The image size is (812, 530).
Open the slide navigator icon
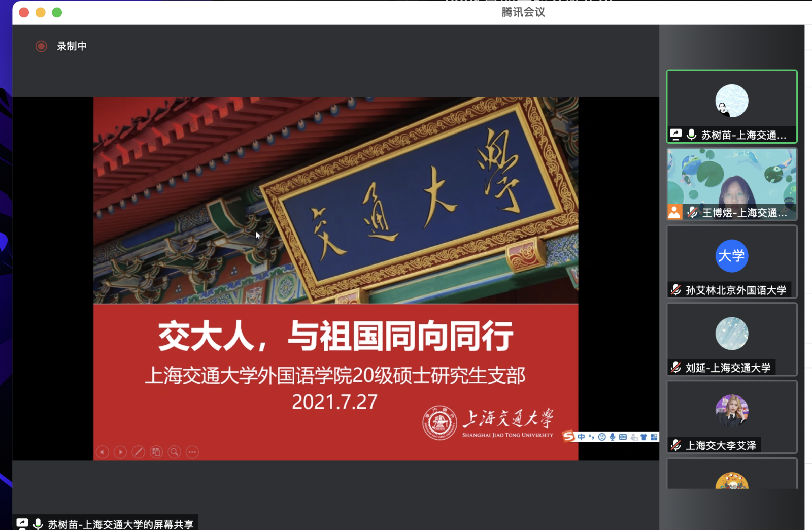pos(156,452)
